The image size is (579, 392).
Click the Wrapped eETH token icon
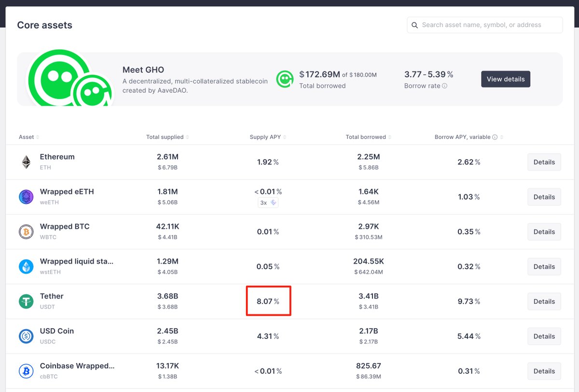coord(26,197)
